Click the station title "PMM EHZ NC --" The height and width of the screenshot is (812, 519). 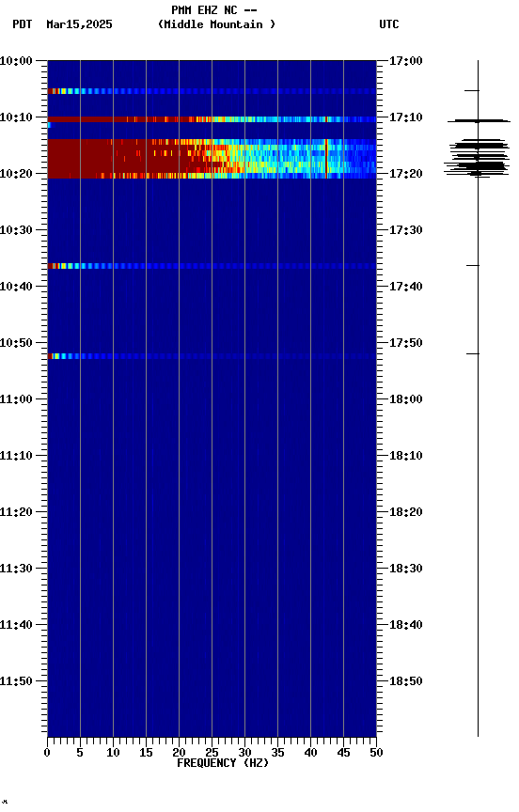click(214, 10)
